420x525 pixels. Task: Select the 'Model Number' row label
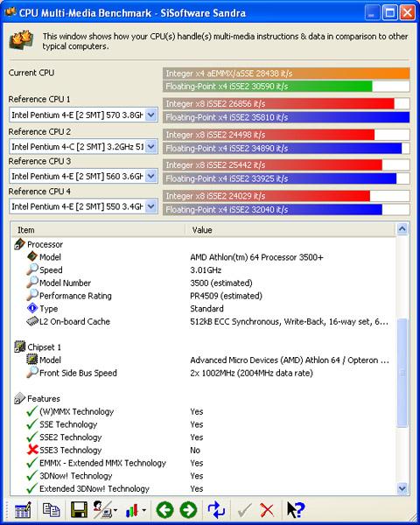click(65, 283)
